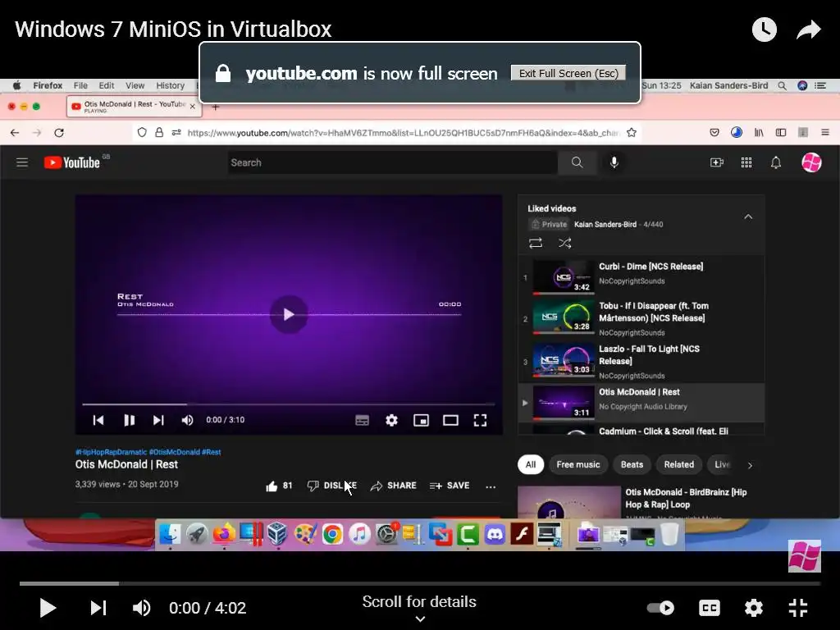Save the video to a playlist
Viewport: 840px width, 630px height.
click(450, 486)
